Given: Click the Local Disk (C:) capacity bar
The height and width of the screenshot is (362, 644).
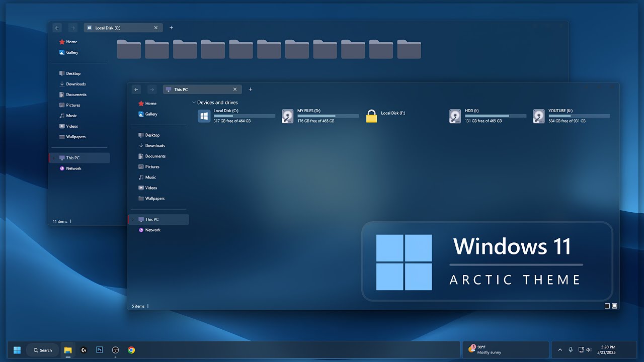Looking at the screenshot, I should pos(245,116).
